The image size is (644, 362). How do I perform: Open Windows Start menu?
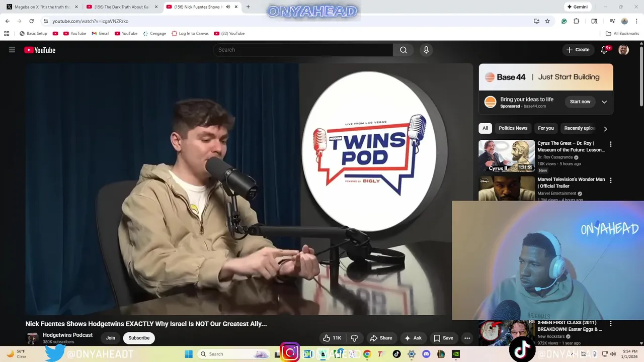tap(189, 354)
